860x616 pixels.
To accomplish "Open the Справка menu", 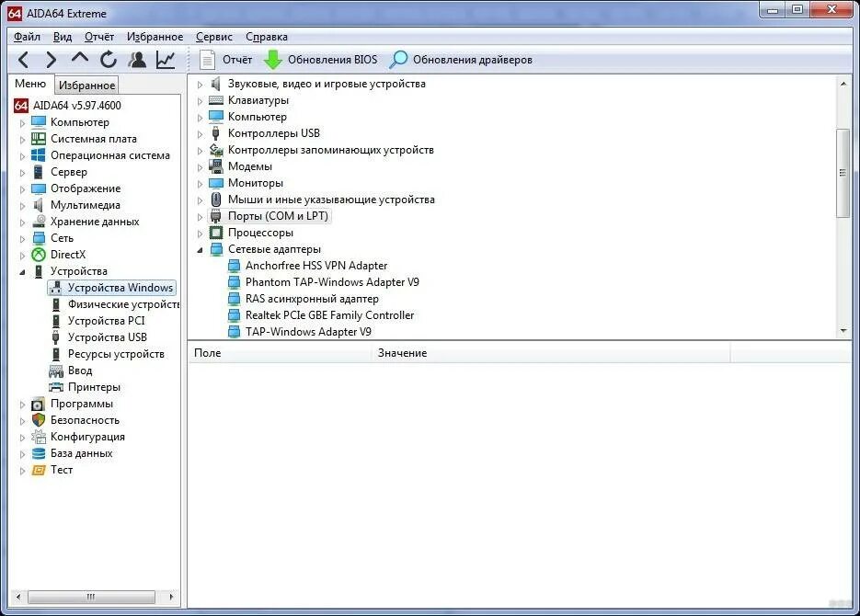I will (267, 37).
